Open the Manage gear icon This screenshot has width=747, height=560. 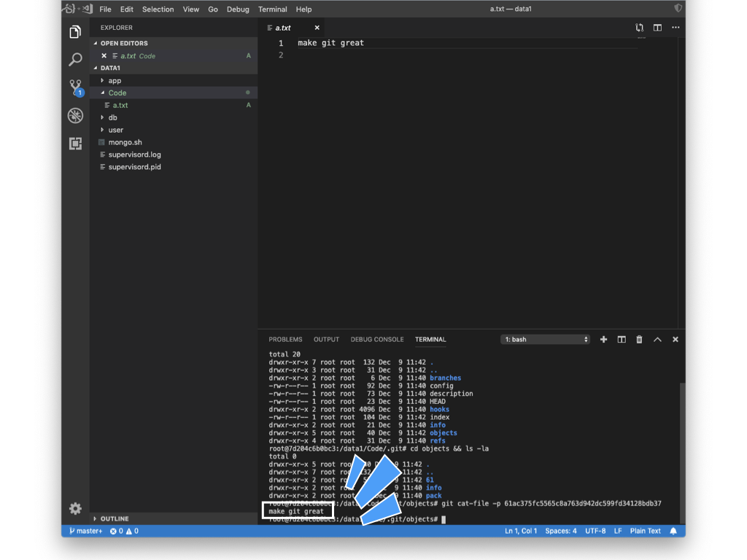(75, 508)
